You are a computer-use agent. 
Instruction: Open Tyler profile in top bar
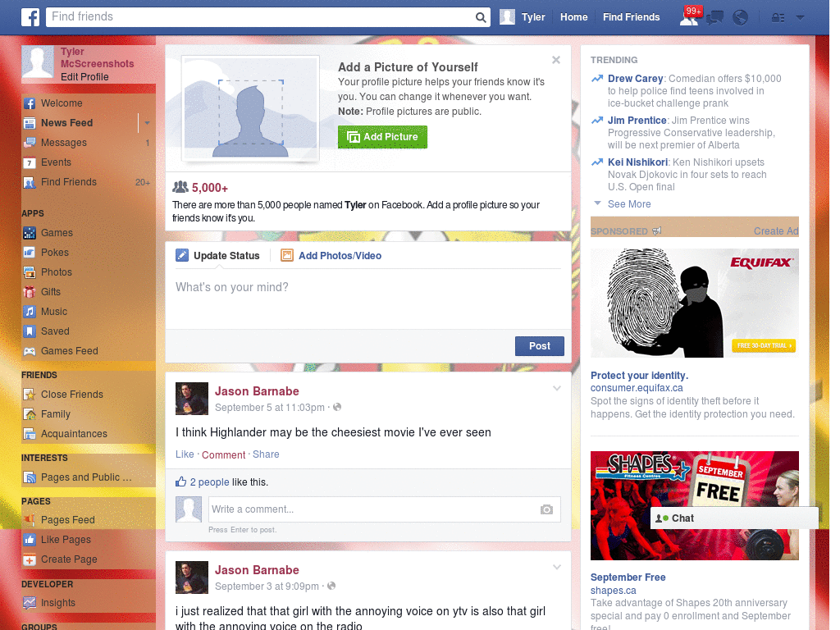tap(523, 17)
